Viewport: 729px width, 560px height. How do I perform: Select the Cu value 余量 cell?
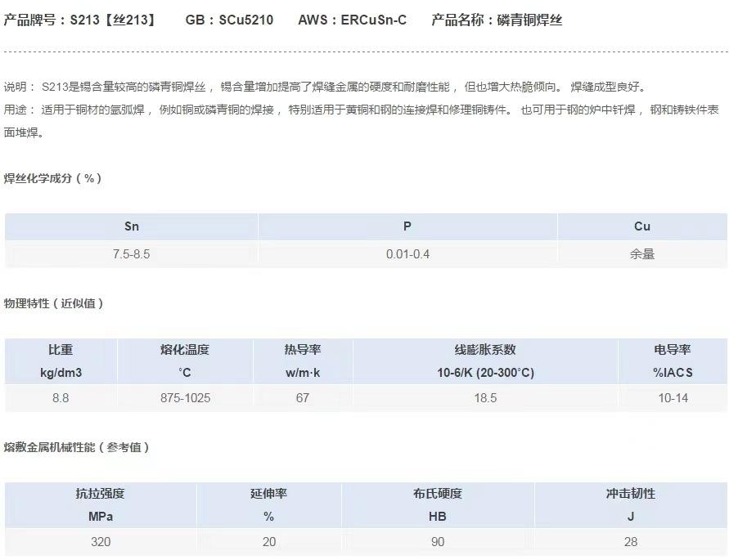point(642,254)
